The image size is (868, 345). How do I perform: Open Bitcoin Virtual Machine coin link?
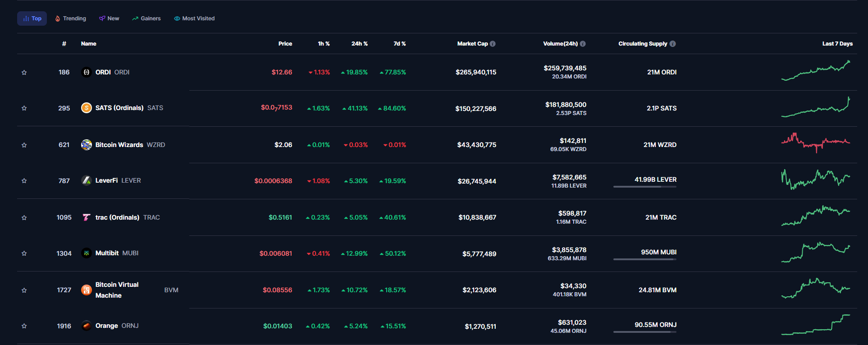(x=117, y=290)
